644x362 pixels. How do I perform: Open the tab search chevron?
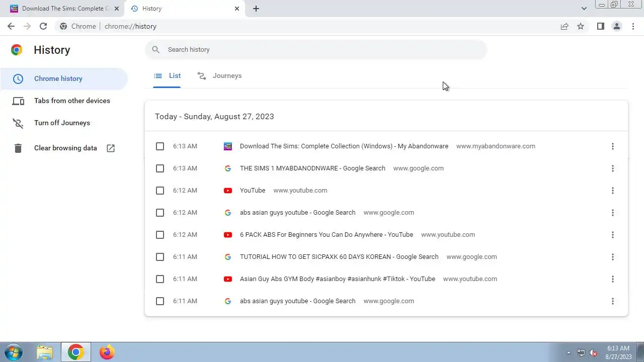coord(584,9)
